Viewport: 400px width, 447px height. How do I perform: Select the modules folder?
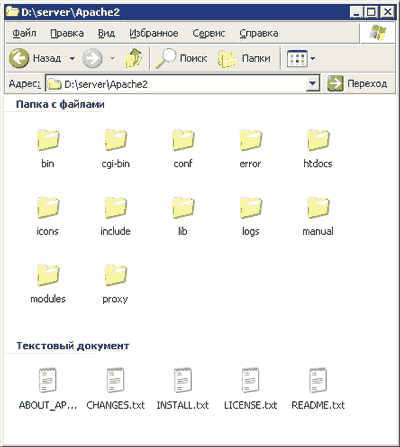(x=48, y=284)
